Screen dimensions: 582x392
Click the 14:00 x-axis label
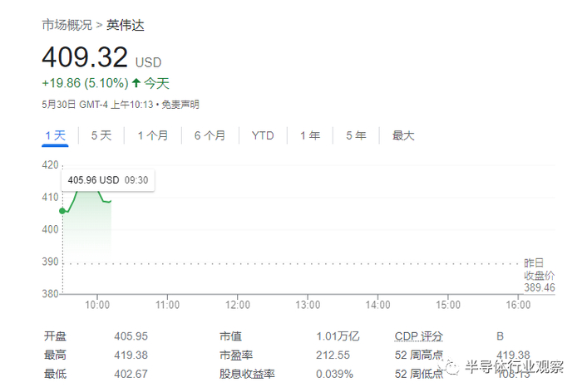(377, 305)
